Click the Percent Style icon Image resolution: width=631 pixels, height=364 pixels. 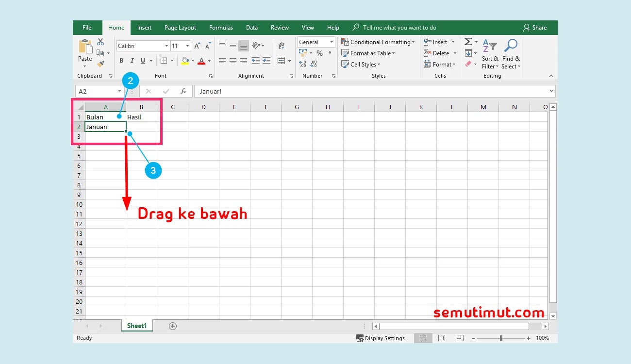point(319,53)
